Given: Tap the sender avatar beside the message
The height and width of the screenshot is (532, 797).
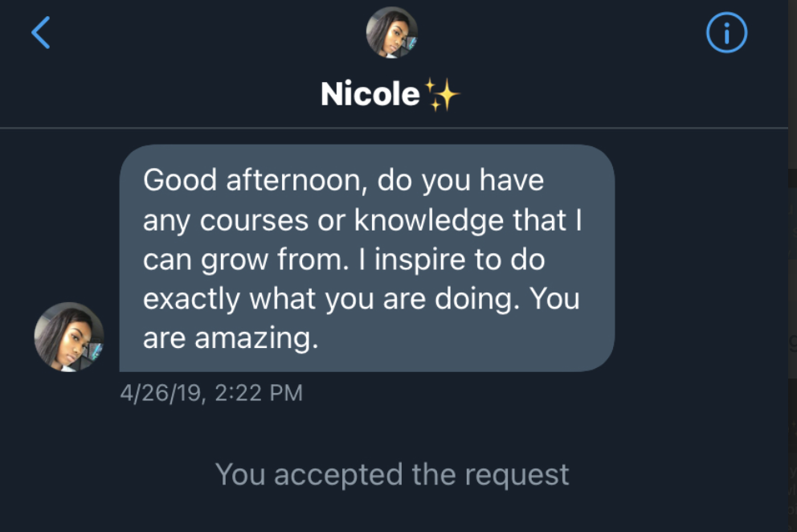Looking at the screenshot, I should coord(69,337).
